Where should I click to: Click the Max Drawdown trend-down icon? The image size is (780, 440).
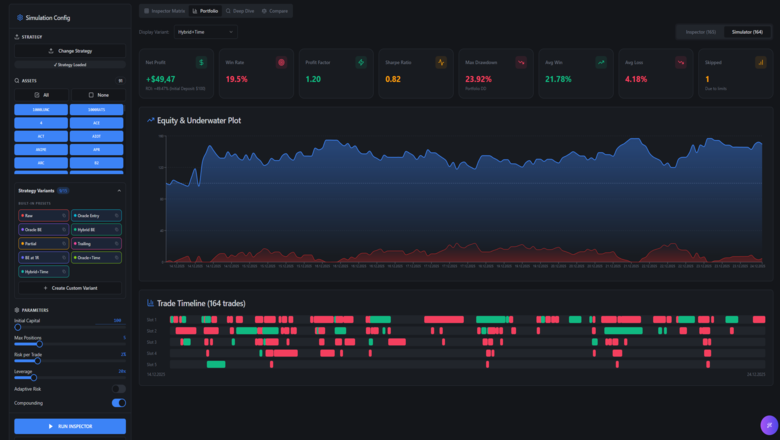[521, 62]
